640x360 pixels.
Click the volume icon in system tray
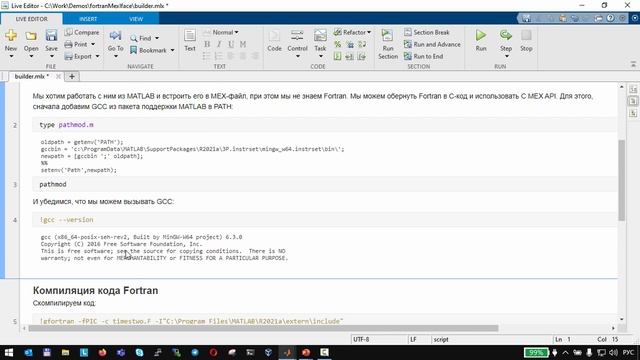click(613, 352)
